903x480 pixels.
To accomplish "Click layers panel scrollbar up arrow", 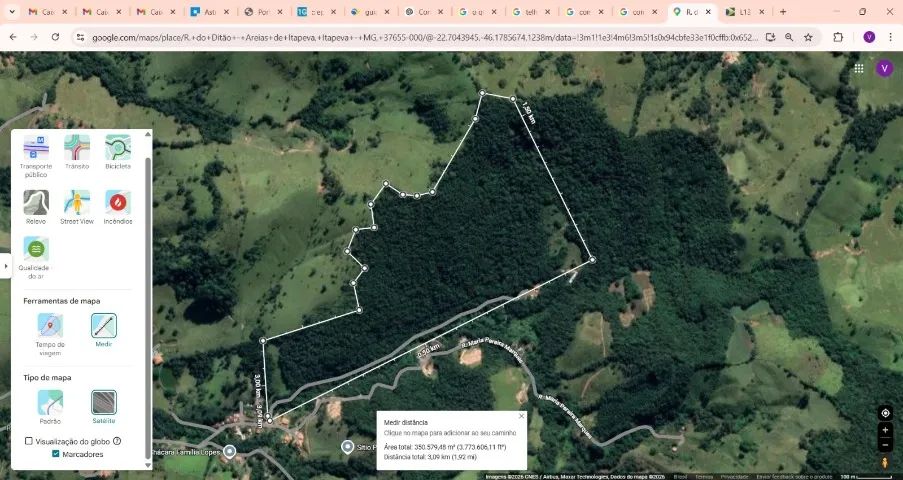I will tap(148, 134).
